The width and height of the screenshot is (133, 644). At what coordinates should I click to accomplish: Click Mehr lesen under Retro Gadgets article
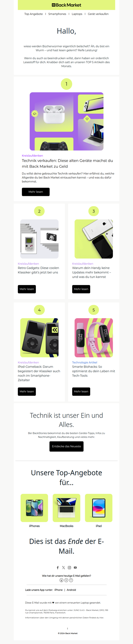click(27, 289)
